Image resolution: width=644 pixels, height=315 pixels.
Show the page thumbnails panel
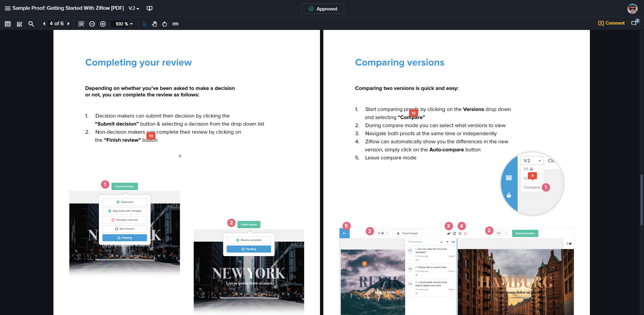click(8, 24)
